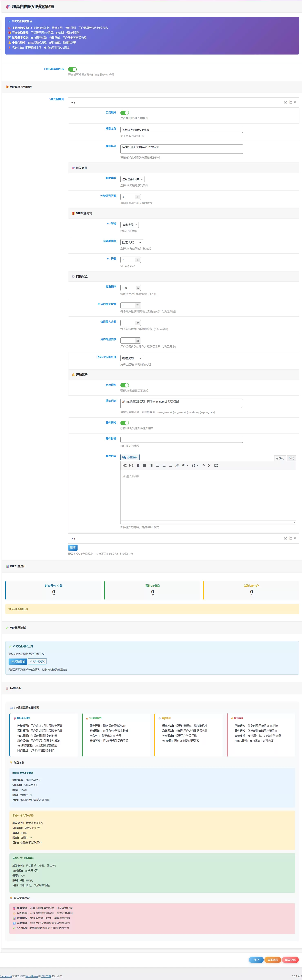Center-align text in the email content editor
302x980 pixels.
[164, 465]
